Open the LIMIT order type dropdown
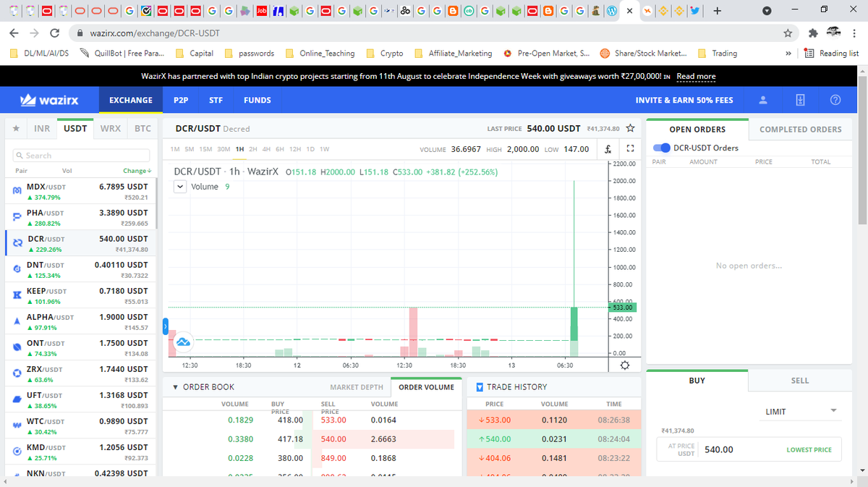868x487 pixels. click(800, 412)
